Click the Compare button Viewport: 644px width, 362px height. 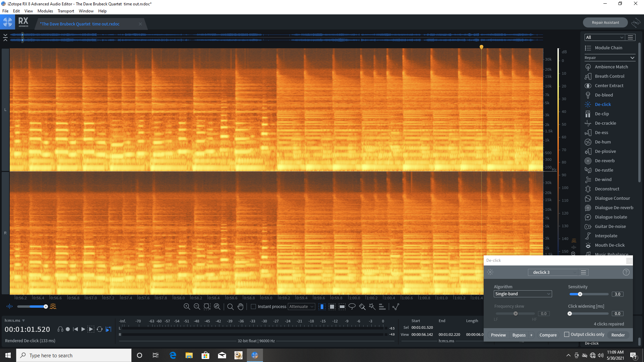pyautogui.click(x=548, y=335)
